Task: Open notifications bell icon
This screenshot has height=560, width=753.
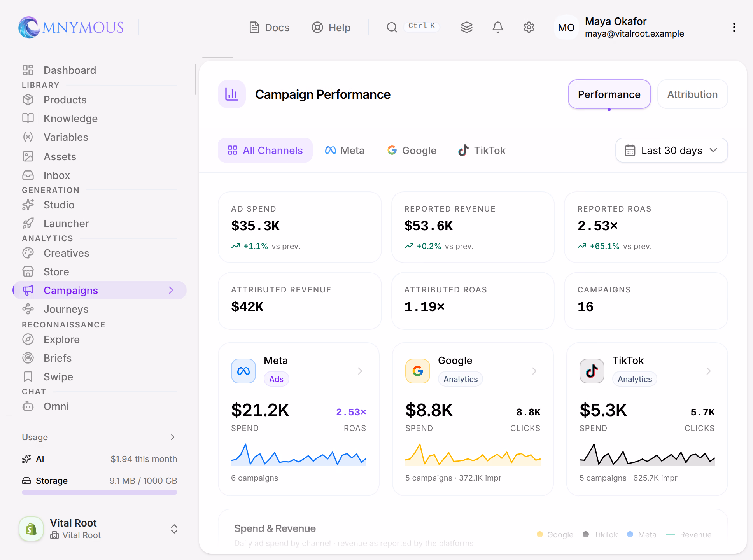Action: coord(497,27)
